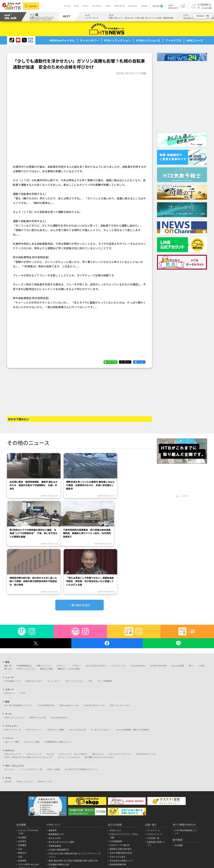Open the LINE公式アカウント green banner
This screenshot has width=214, height=868.
182,245
